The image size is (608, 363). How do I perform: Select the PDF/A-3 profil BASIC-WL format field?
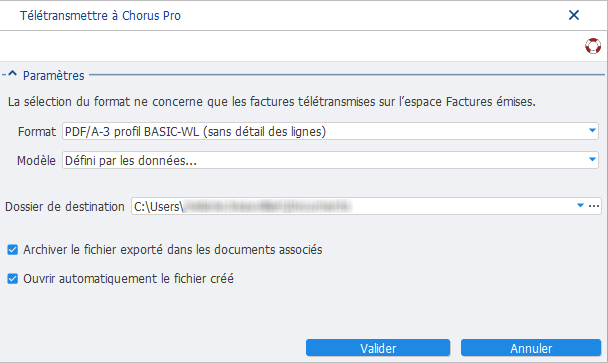point(325,131)
